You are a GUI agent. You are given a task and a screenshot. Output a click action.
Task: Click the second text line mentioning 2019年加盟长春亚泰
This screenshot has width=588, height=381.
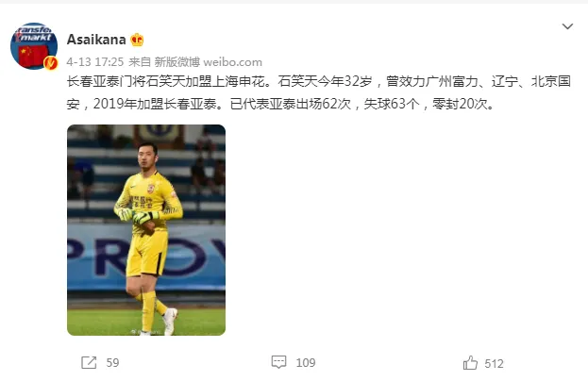[280, 104]
